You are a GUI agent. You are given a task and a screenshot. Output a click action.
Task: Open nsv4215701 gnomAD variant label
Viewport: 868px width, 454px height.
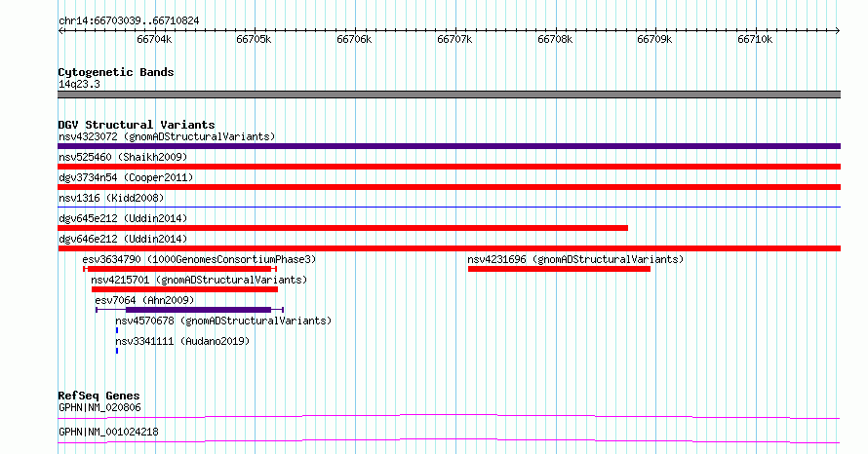click(x=199, y=280)
